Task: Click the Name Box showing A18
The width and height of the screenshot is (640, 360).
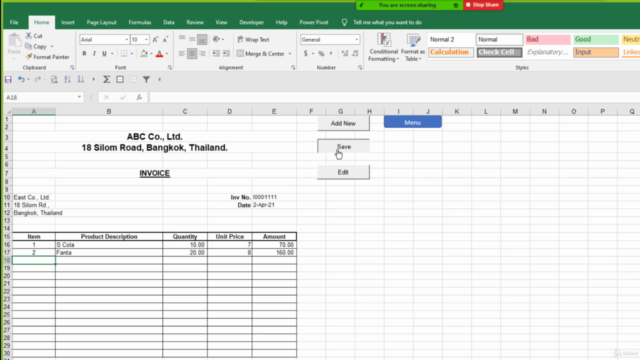Action: coord(44,97)
